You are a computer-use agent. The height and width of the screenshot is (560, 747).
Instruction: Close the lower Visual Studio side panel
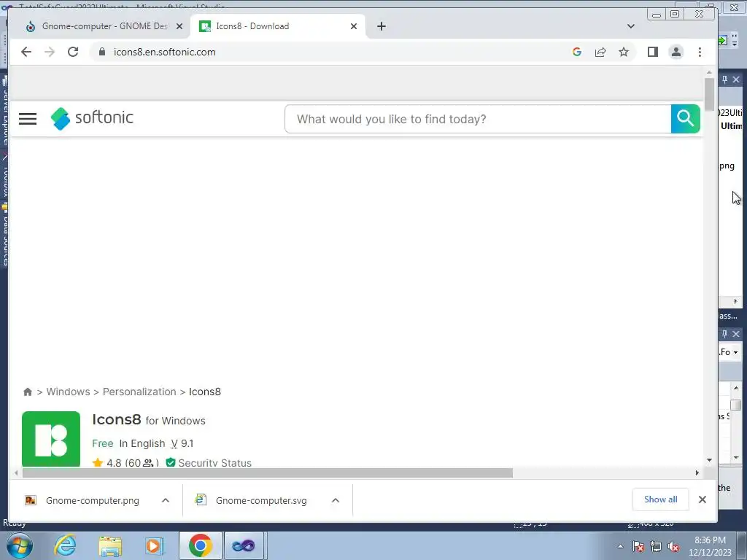(x=736, y=334)
